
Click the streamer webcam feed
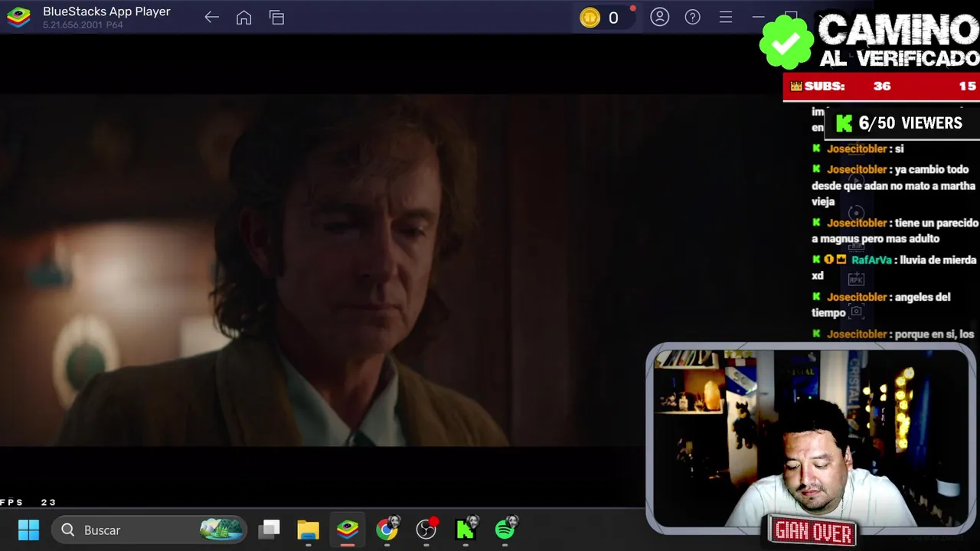(812, 439)
